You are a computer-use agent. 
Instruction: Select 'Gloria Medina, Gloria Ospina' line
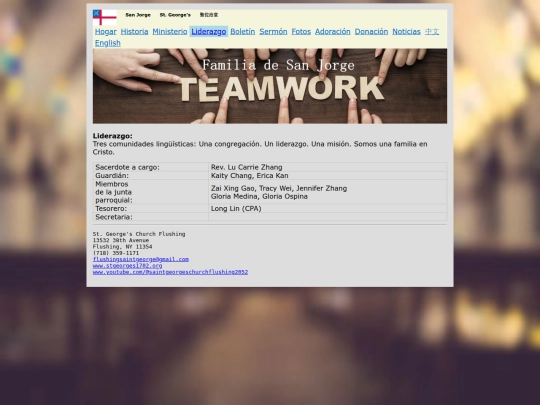pos(259,197)
